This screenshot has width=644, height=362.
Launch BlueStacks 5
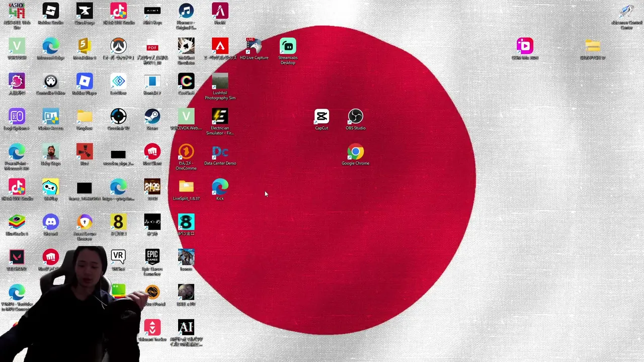(x=17, y=222)
